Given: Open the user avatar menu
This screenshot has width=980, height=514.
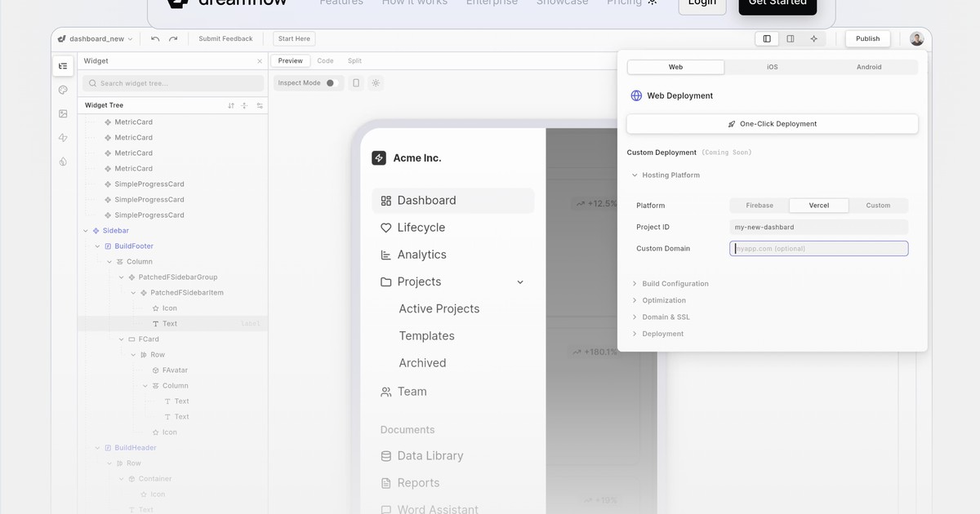Looking at the screenshot, I should (x=917, y=38).
